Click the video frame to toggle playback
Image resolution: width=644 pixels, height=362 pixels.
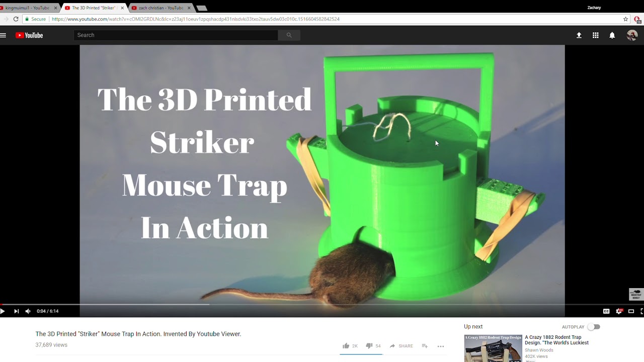tap(322, 173)
